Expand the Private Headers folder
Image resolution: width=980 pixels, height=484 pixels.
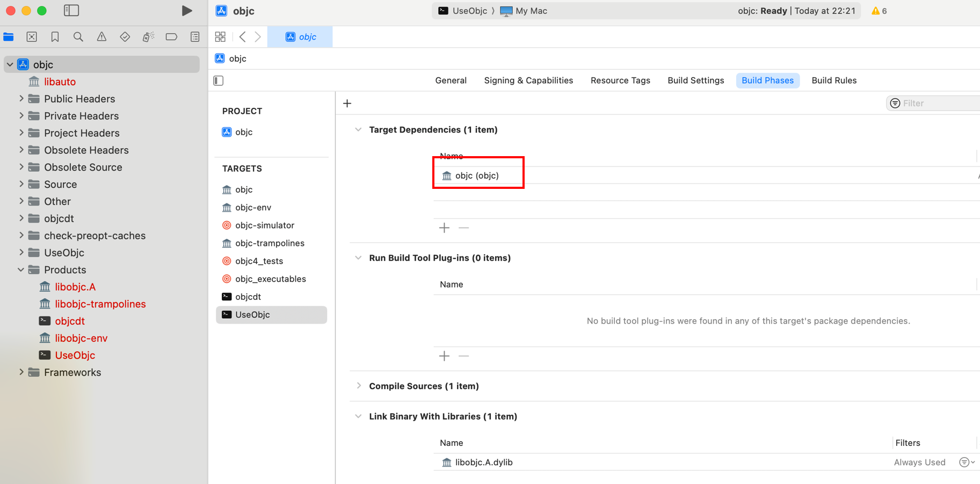[x=21, y=116]
